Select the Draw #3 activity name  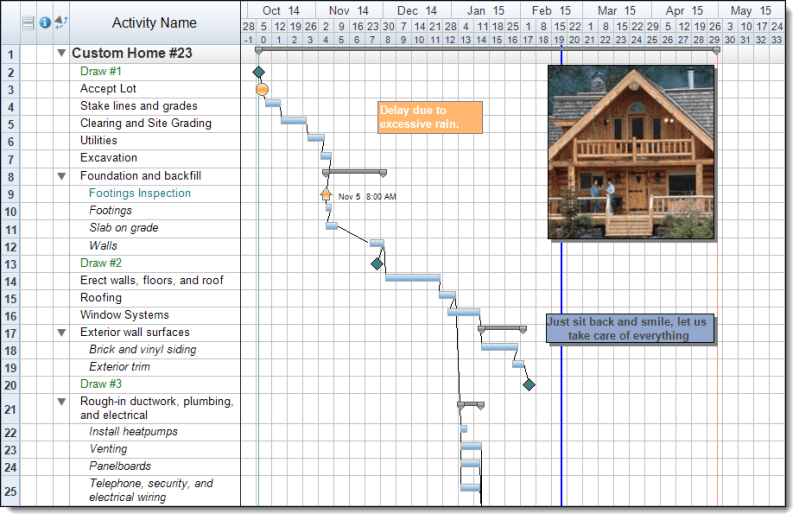click(x=101, y=384)
